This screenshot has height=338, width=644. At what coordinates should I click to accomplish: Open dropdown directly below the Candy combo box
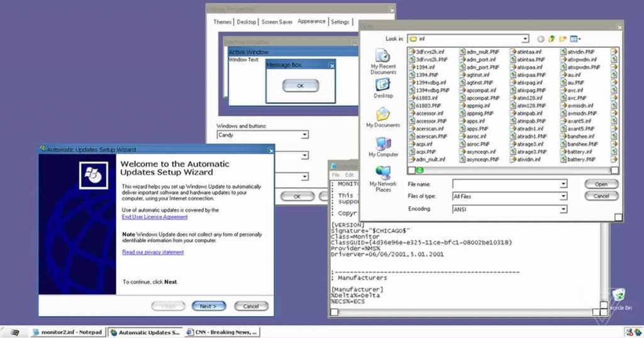(304, 155)
